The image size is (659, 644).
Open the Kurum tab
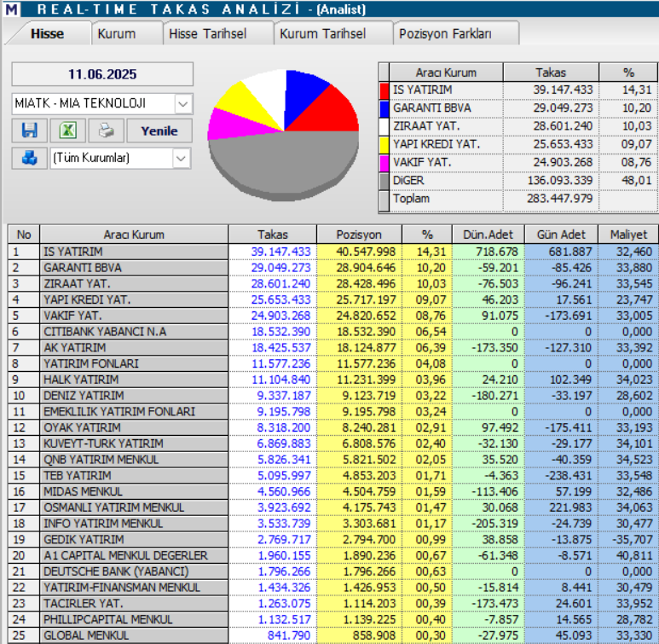pos(117,33)
